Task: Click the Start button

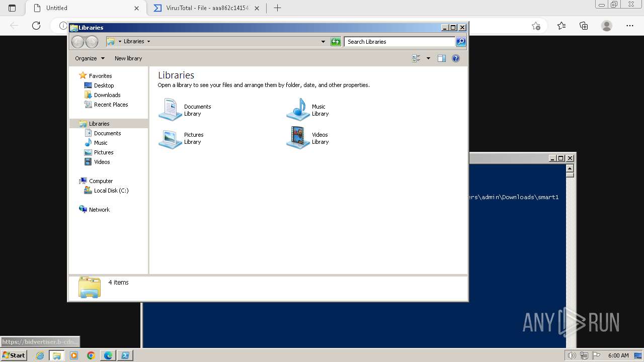Action: (x=14, y=355)
